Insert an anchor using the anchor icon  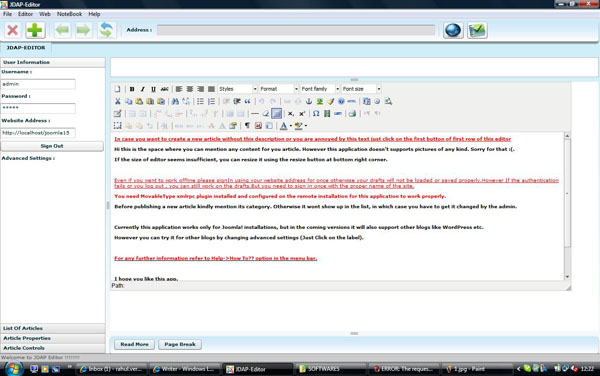[309, 101]
